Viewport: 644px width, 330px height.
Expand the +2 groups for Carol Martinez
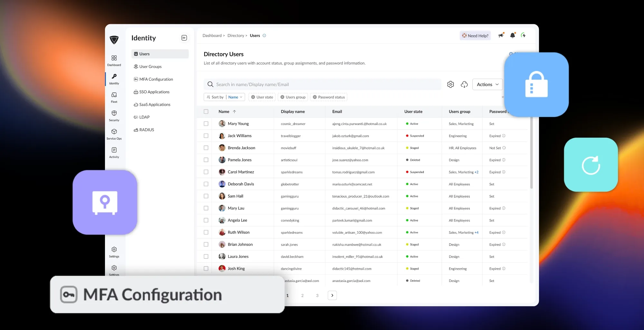pos(477,172)
